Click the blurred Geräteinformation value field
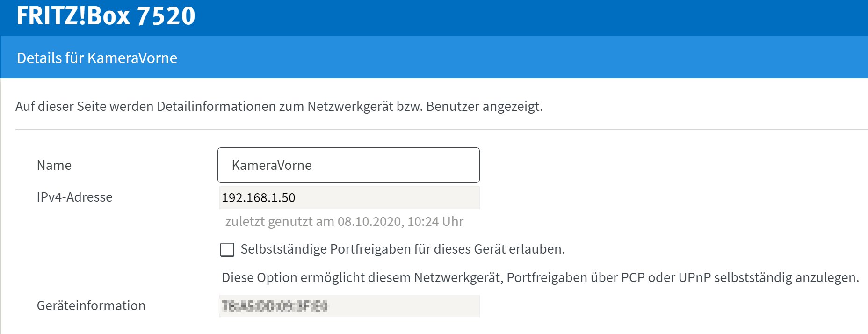 [x=349, y=306]
